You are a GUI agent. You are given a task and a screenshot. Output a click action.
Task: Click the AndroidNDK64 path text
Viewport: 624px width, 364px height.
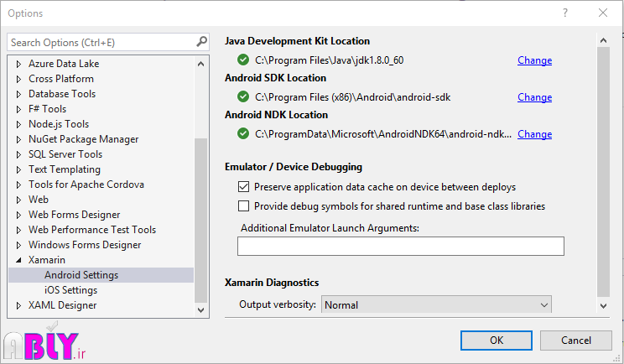click(x=383, y=134)
